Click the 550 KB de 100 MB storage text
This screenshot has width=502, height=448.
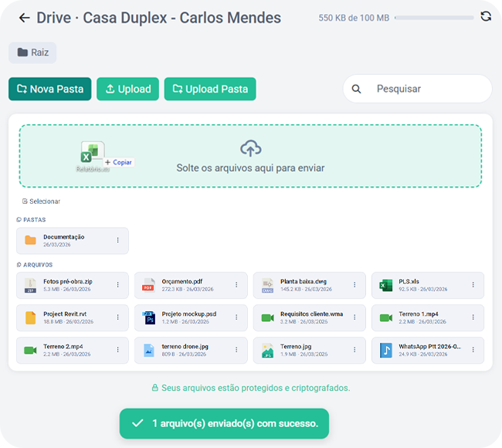click(x=354, y=18)
